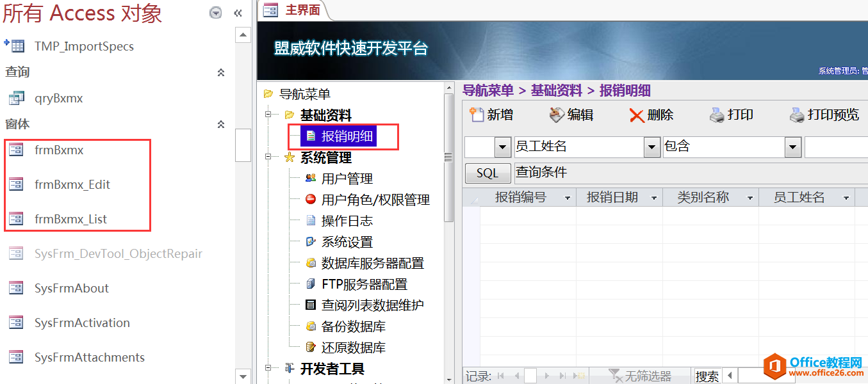Screen dimensions: 868x384
Task: Open the 员工姓名 column header filter arrow
Action: (x=846, y=198)
